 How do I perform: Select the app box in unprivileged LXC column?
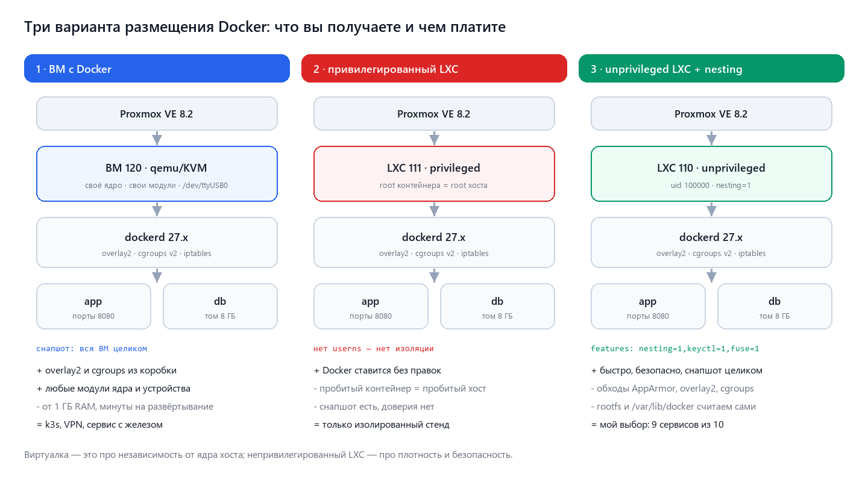[648, 306]
